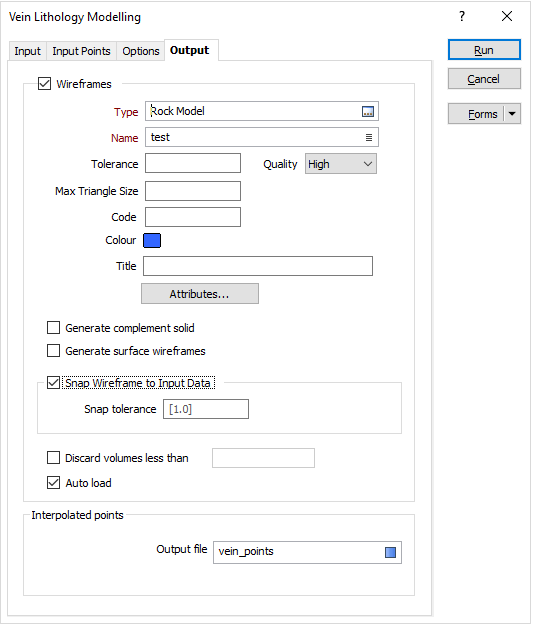The width and height of the screenshot is (533, 628).
Task: Uncheck the Auto load option
Action: click(53, 483)
